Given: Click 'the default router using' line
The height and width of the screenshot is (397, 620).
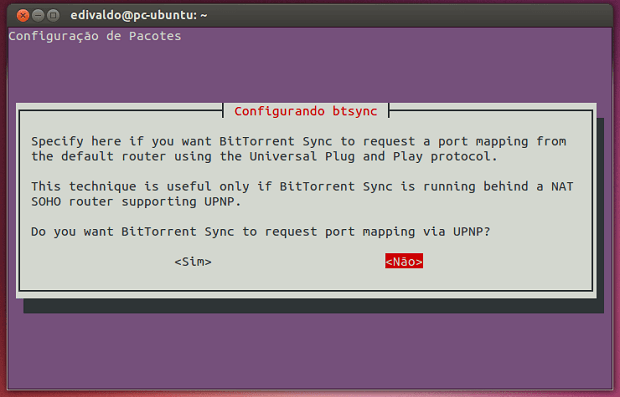Looking at the screenshot, I should coord(264,157).
